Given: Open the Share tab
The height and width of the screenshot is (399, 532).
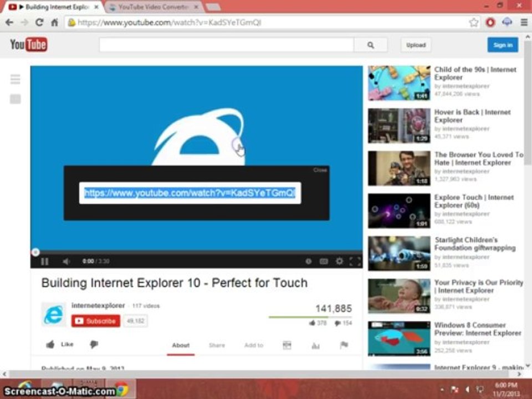Looking at the screenshot, I should click(217, 345).
